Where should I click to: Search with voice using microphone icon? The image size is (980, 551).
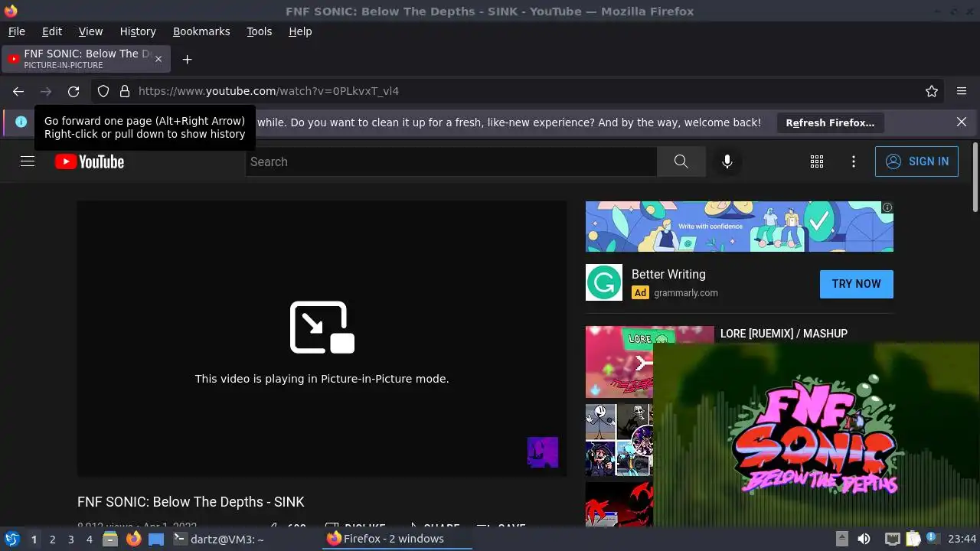tap(727, 161)
